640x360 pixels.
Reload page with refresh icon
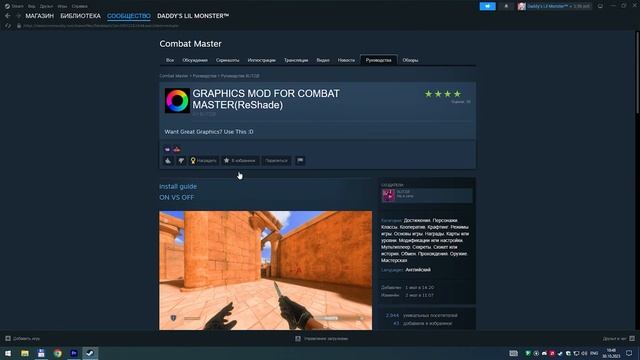pos(7,26)
